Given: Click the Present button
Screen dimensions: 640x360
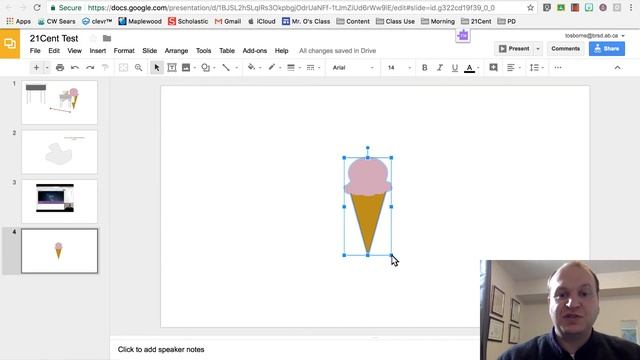Looking at the screenshot, I should (514, 49).
